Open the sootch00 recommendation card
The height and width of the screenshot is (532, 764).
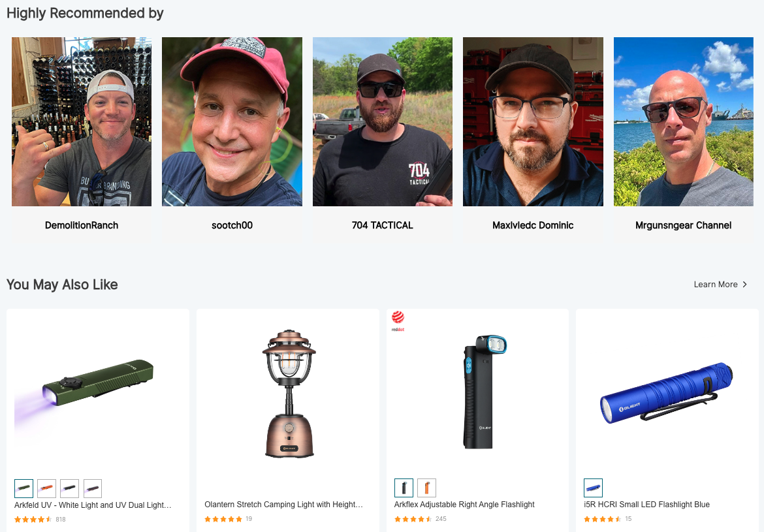pos(232,140)
